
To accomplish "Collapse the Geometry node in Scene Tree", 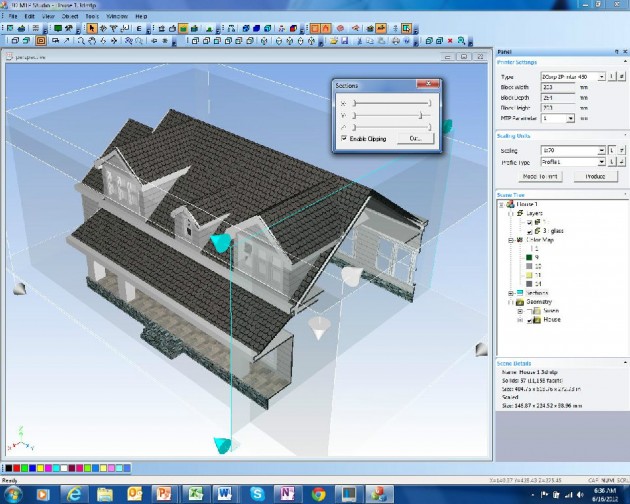I will coord(510,302).
